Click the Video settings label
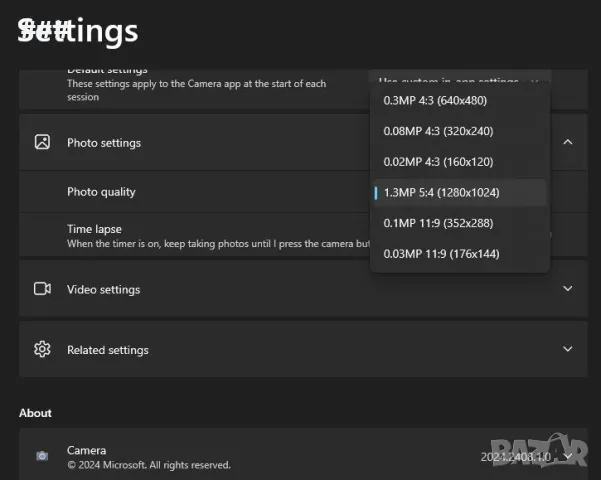 (x=103, y=289)
